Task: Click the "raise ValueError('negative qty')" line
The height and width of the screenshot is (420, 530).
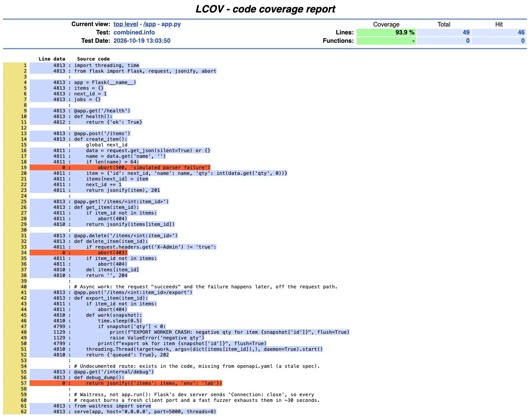Action: pos(157,338)
